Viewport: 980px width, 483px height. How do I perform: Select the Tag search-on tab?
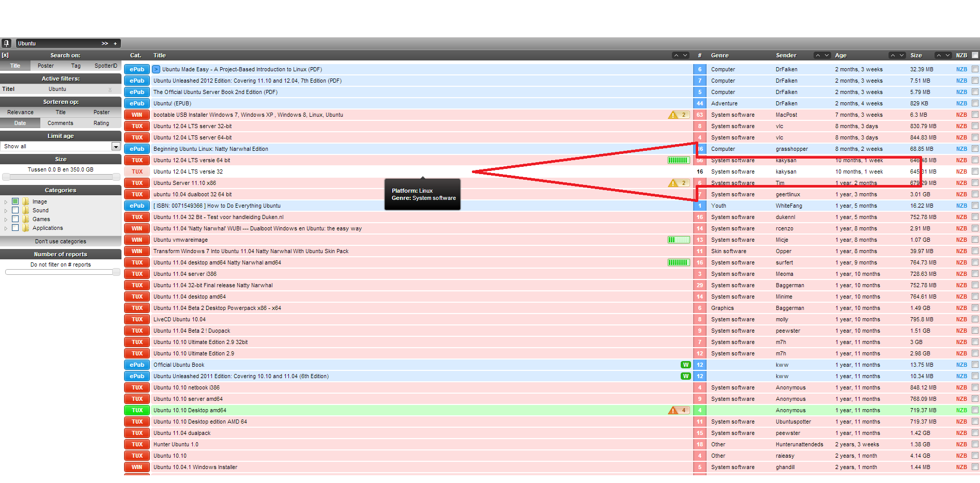tap(76, 66)
